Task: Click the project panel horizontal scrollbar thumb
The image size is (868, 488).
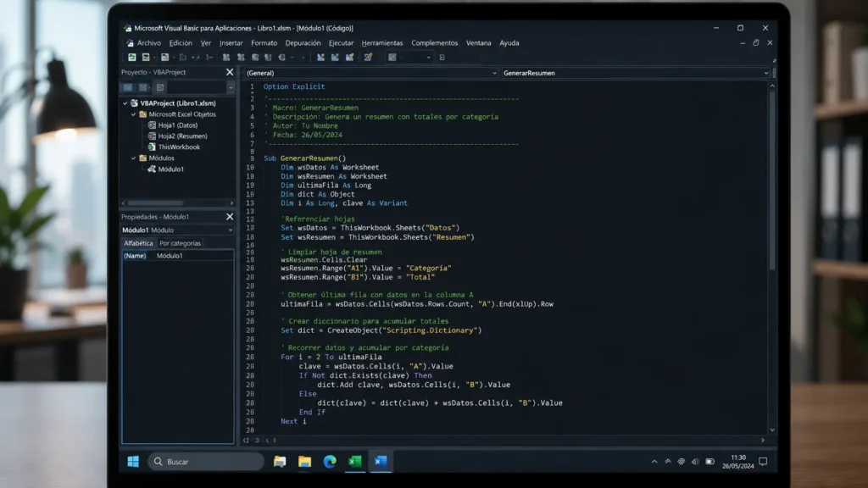Action: tap(155, 203)
